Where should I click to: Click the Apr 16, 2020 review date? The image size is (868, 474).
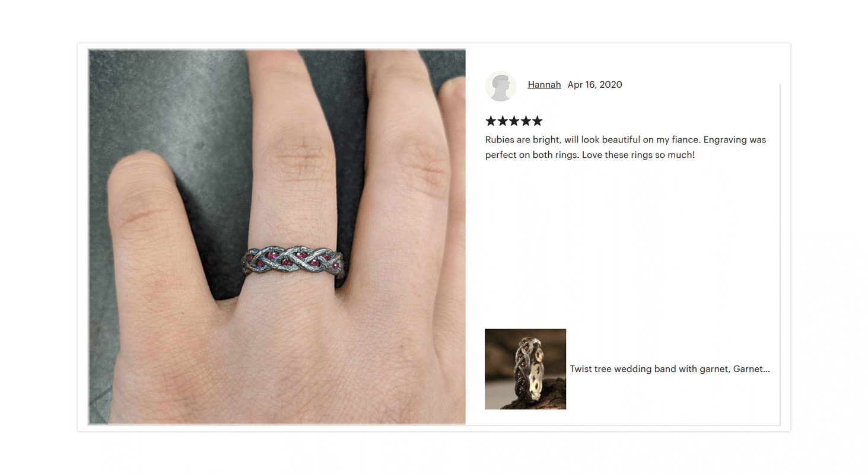(x=594, y=84)
